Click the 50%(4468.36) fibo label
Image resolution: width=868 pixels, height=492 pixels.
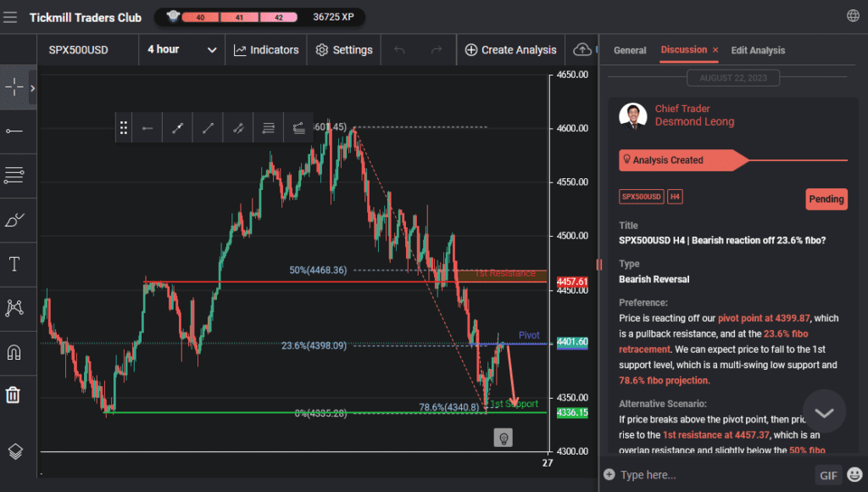pos(319,271)
